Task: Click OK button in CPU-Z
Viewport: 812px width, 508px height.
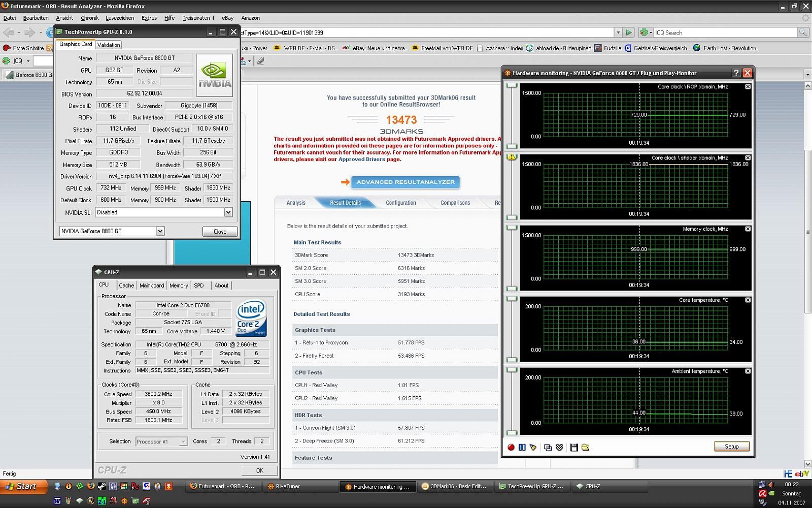Action: (259, 470)
